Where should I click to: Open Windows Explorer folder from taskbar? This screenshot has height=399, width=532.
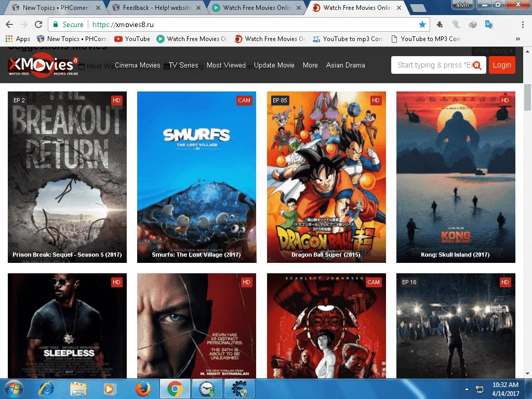(78, 389)
